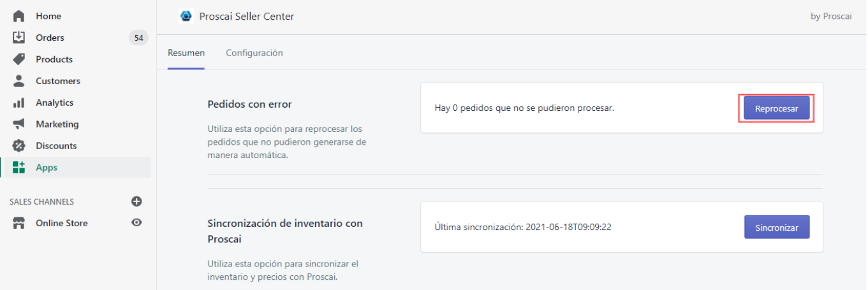
Task: Select Apps in the sidebar
Action: pos(77,168)
